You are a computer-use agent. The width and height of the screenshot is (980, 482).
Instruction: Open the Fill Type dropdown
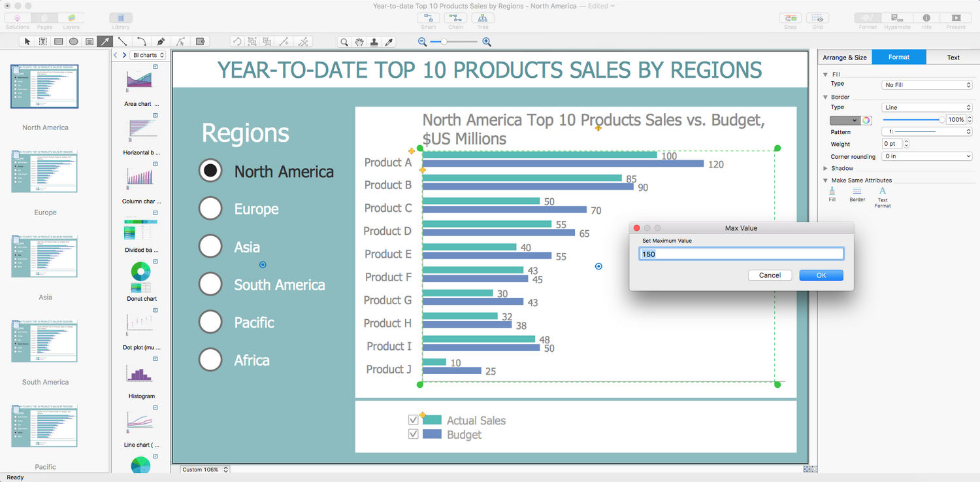click(x=926, y=85)
